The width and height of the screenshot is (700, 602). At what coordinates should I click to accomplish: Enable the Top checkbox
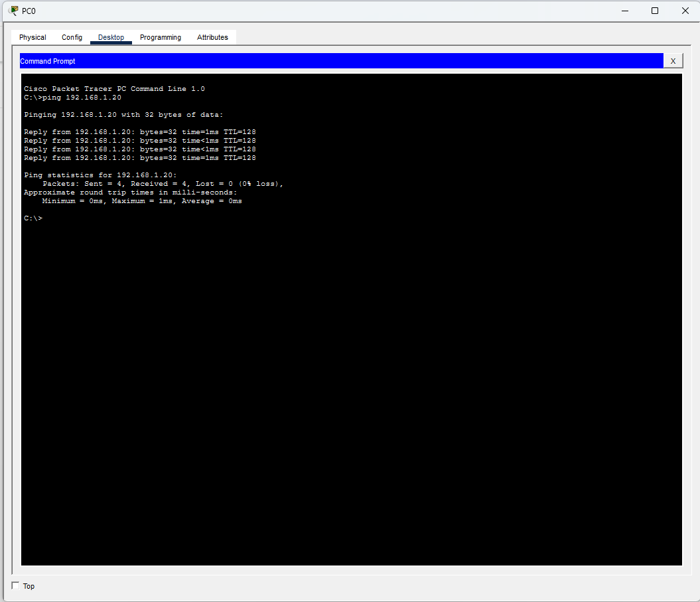pyautogui.click(x=16, y=585)
